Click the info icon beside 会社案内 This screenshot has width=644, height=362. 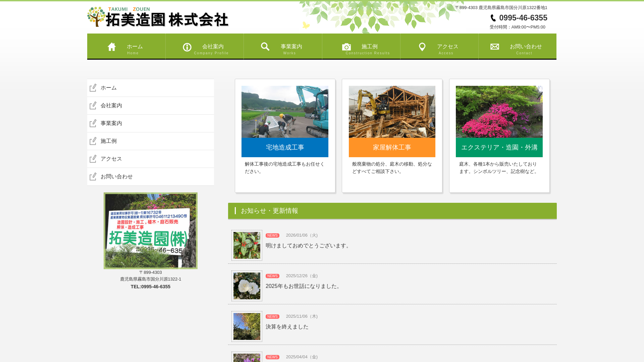(x=187, y=47)
